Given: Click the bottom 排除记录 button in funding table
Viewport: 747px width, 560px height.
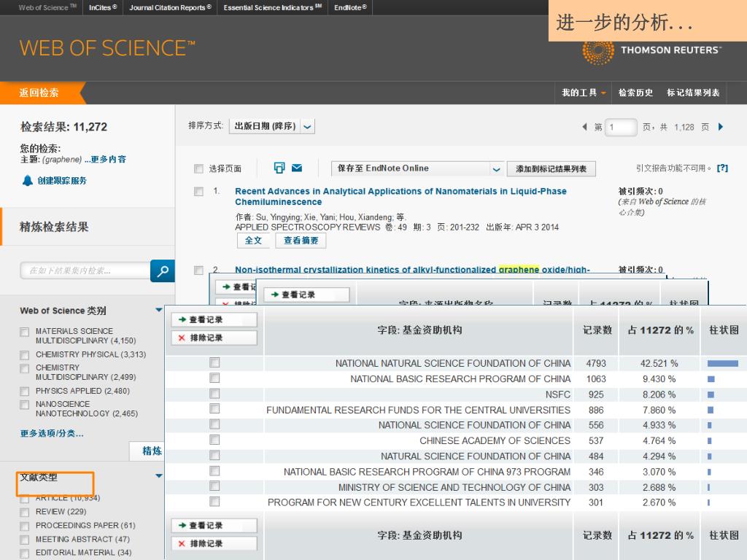Looking at the screenshot, I should [x=214, y=543].
